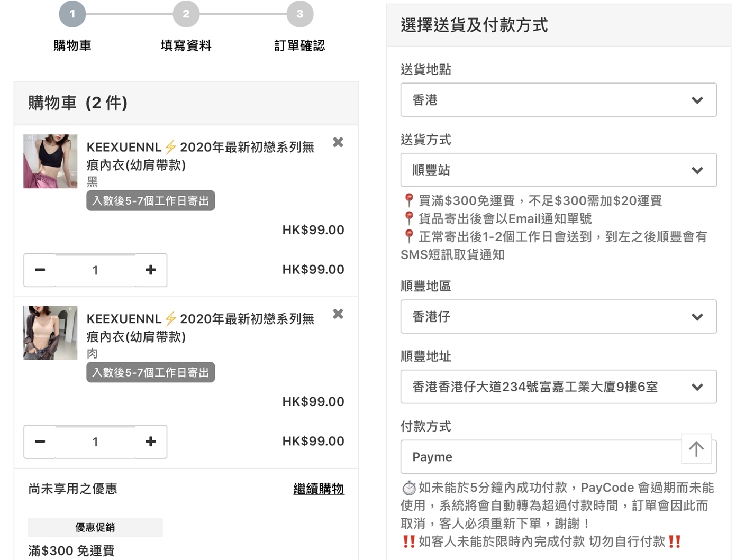Go to step 2 填寫資料
The width and height of the screenshot is (745, 560).
pos(186,14)
